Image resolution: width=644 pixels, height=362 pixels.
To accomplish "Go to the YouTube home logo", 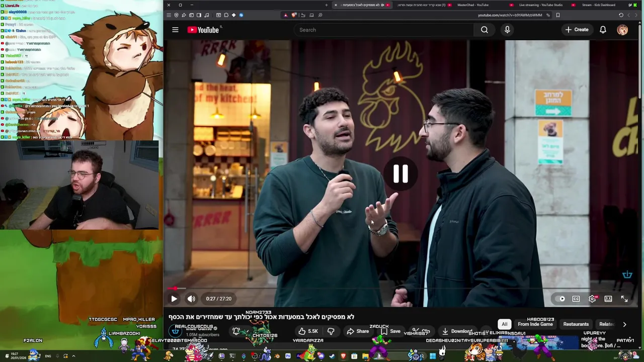I will pyautogui.click(x=203, y=30).
